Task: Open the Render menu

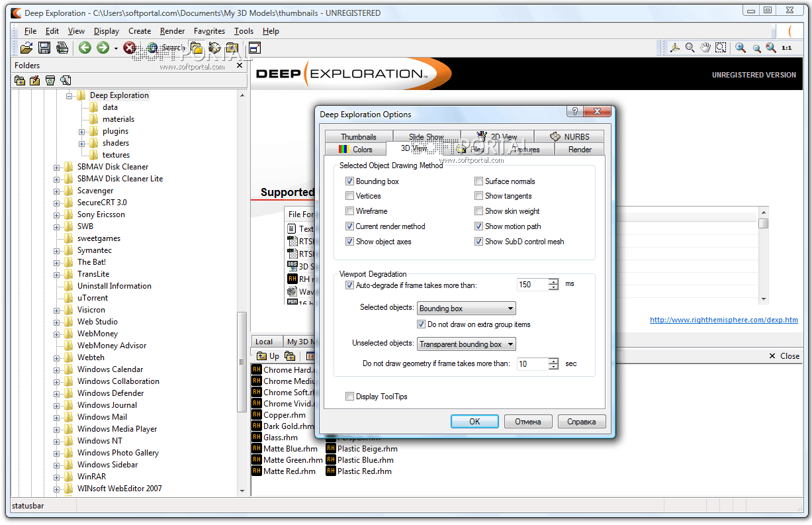Action: [x=173, y=31]
